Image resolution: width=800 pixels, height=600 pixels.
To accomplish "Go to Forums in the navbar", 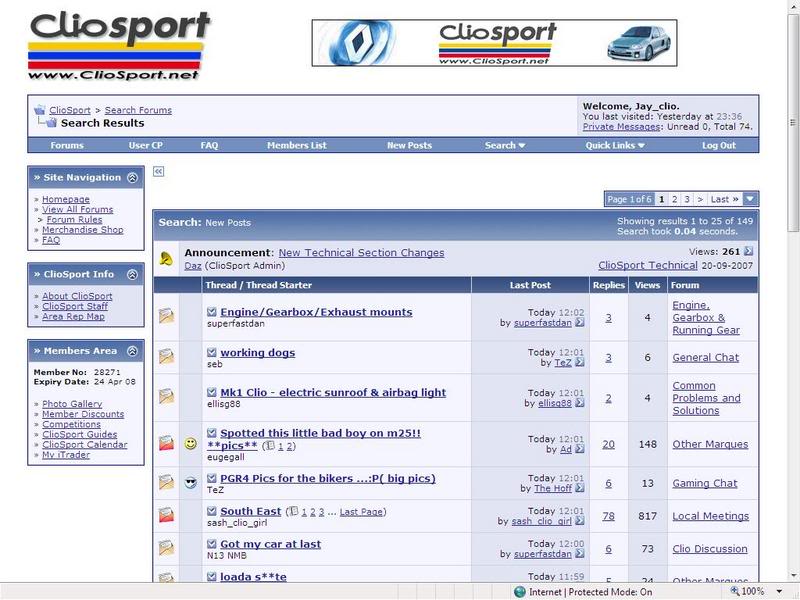I will click(x=67, y=145).
